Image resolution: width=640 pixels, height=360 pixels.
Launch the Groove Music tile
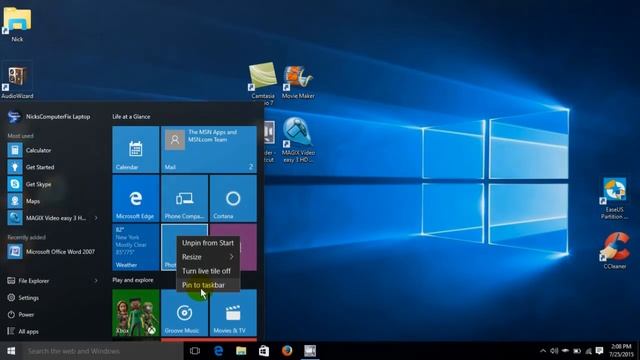184,313
